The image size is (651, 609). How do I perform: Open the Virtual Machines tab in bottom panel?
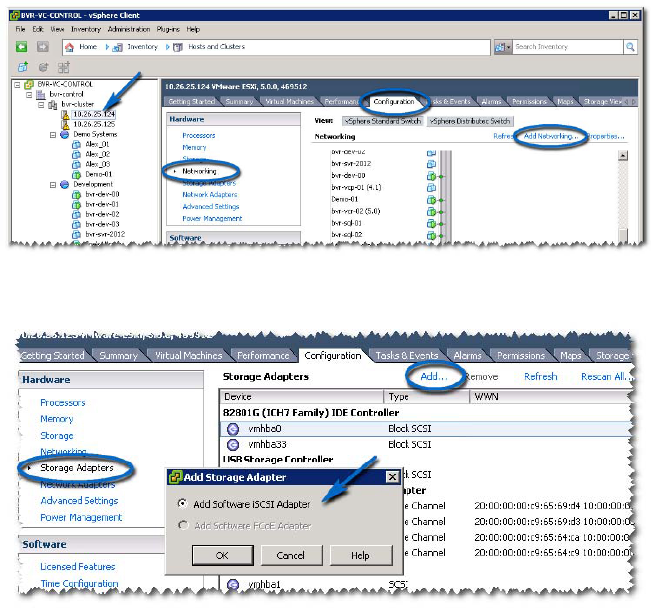188,356
